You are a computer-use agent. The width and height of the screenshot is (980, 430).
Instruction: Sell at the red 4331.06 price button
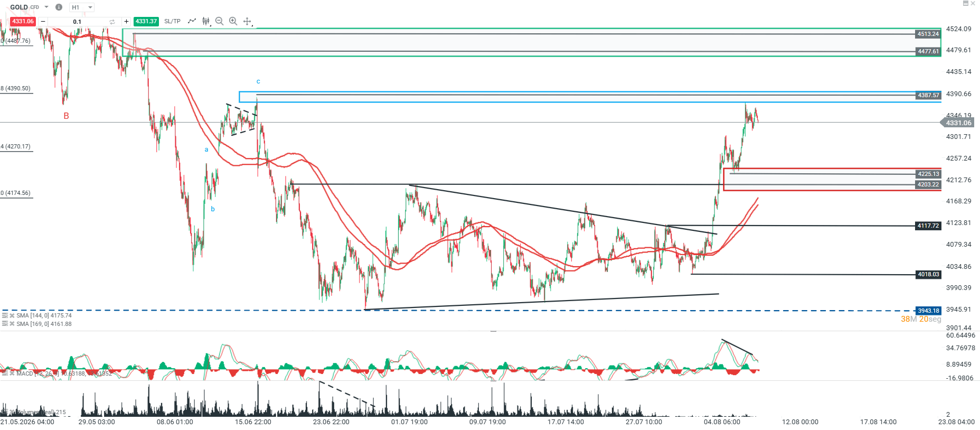pos(23,21)
